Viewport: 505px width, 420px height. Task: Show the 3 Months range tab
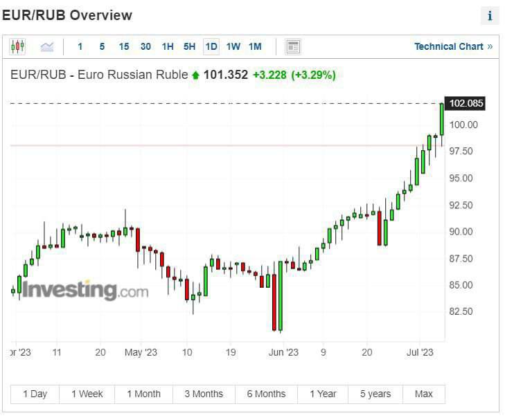click(204, 394)
